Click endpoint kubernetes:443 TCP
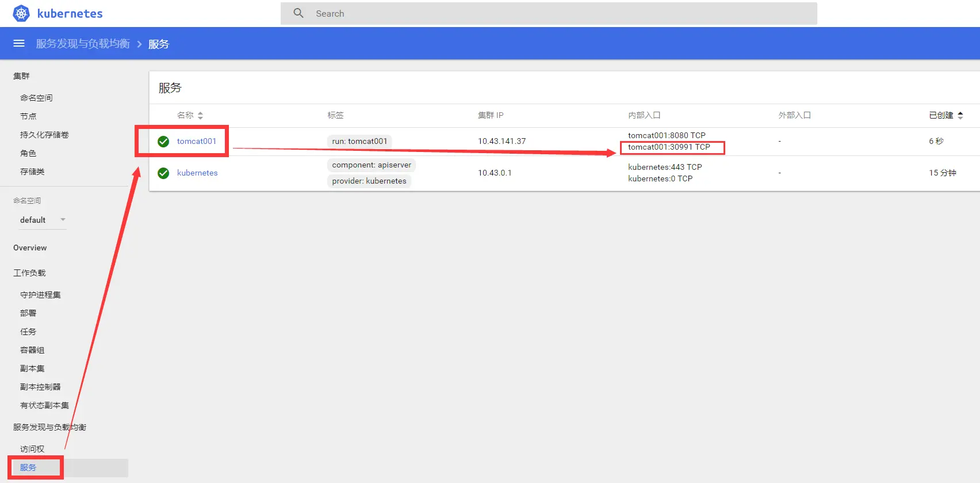 point(665,167)
